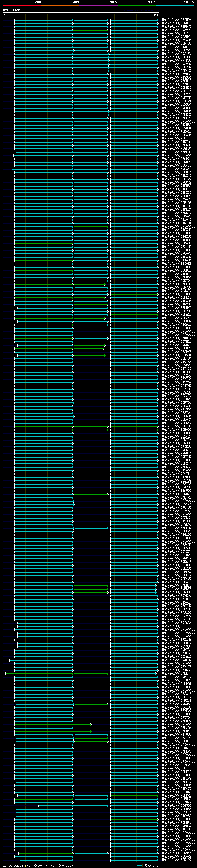Select subject label UniRef100_B3RYD1

click(x=177, y=402)
